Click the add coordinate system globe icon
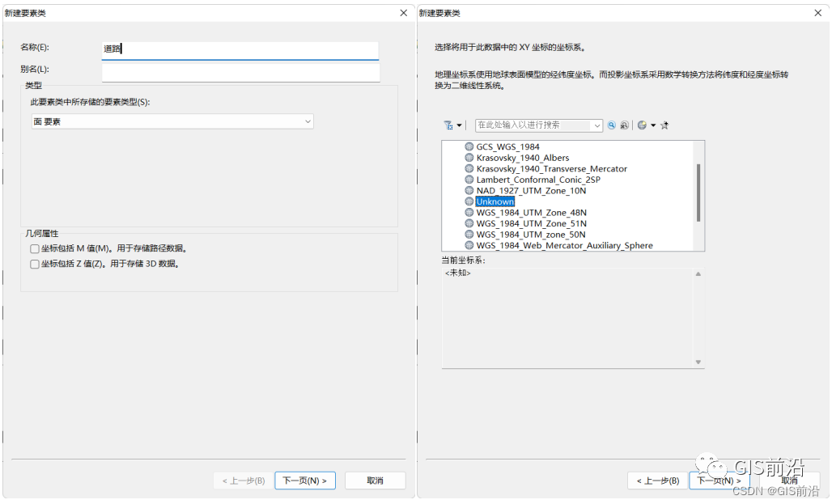Image resolution: width=832 pixels, height=504 pixels. click(642, 125)
